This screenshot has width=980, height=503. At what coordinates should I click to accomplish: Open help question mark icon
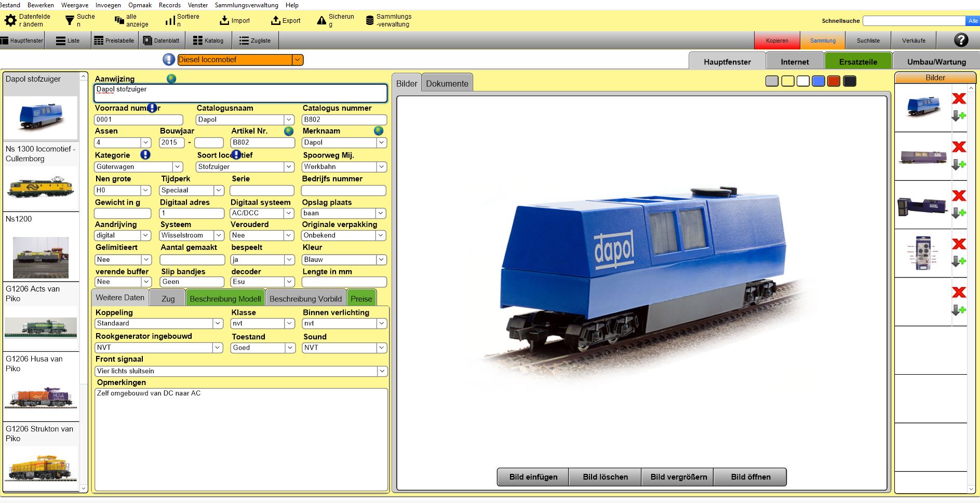[961, 40]
